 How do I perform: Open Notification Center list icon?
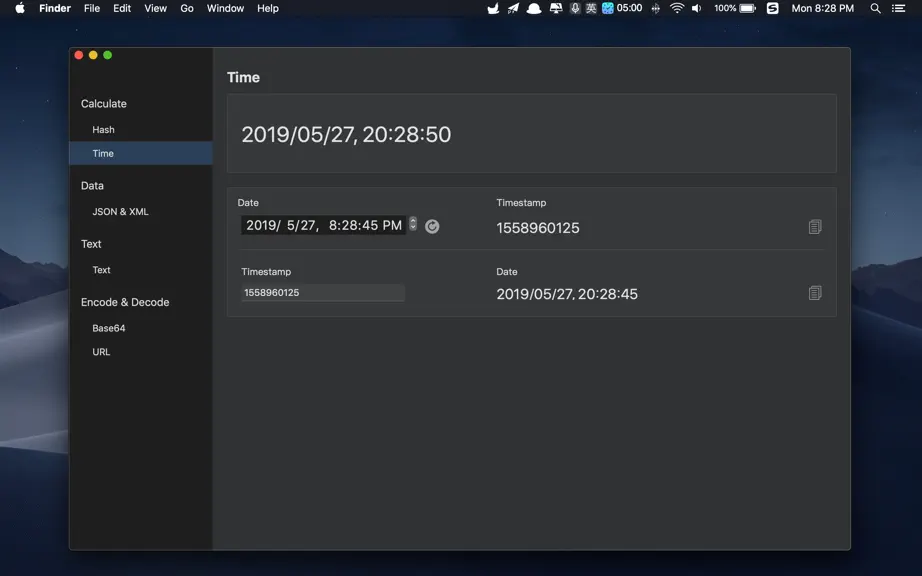pos(898,8)
